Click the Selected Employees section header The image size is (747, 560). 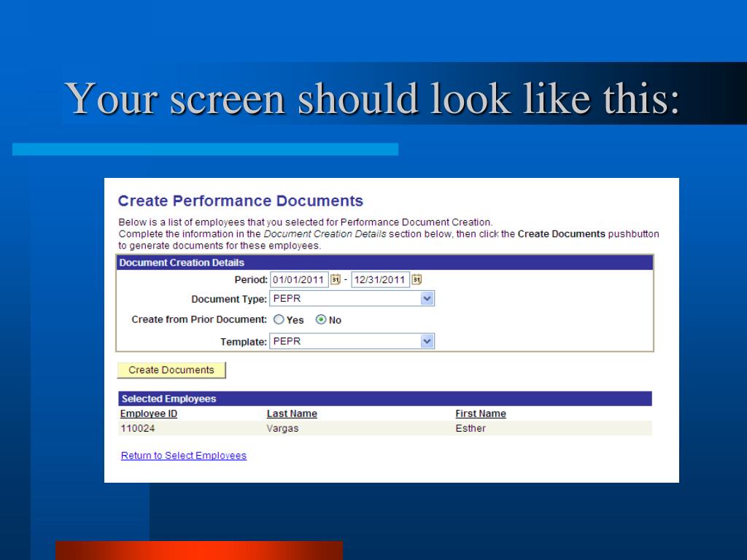(x=385, y=399)
